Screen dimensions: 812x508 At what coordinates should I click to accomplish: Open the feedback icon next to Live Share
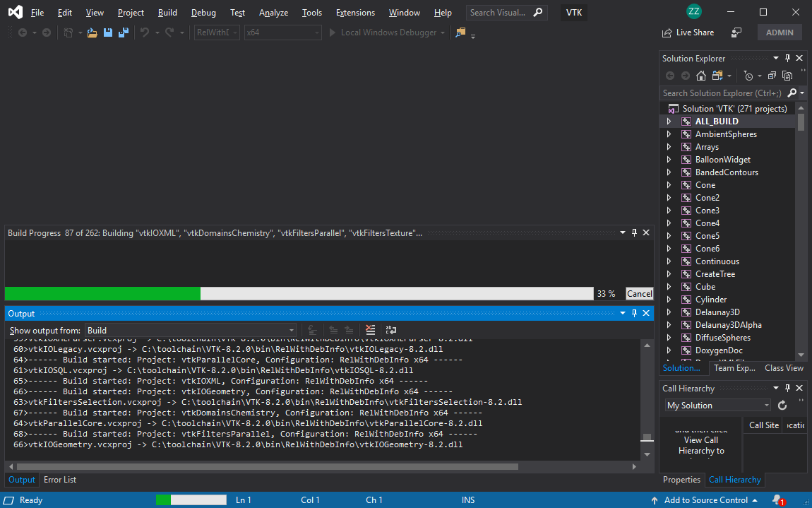[736, 33]
